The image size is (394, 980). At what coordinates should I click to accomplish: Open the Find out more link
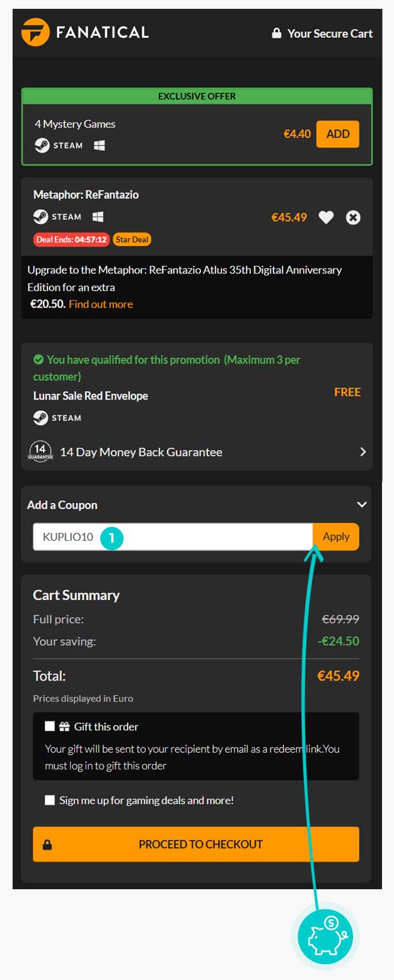click(x=101, y=304)
